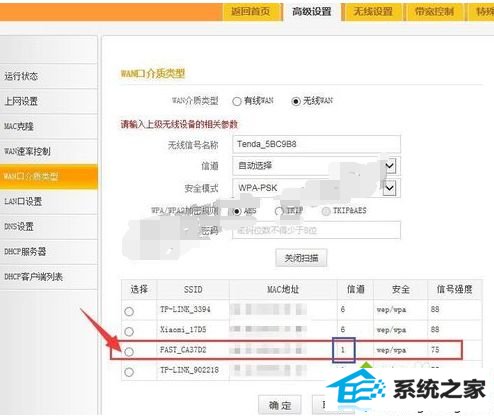The height and width of the screenshot is (416, 494).
Task: Select TKIP&AES encryption option
Action: coord(326,211)
